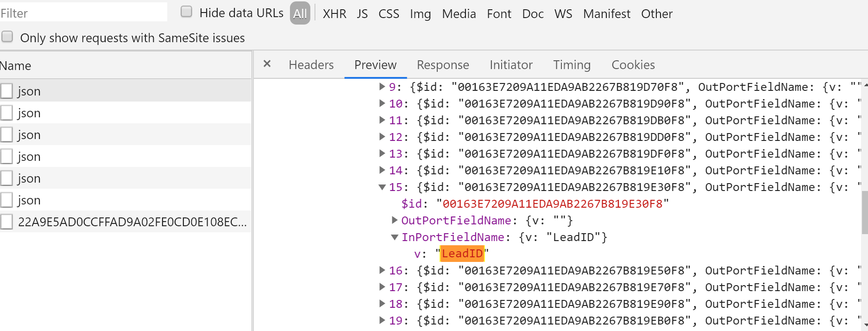Image resolution: width=868 pixels, height=331 pixels.
Task: Open the Response tab
Action: (x=443, y=65)
